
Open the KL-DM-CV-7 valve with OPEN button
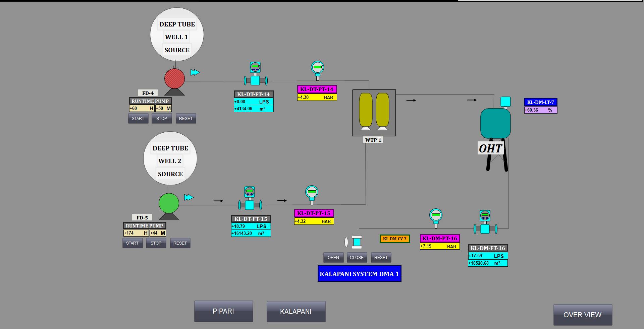333,258
